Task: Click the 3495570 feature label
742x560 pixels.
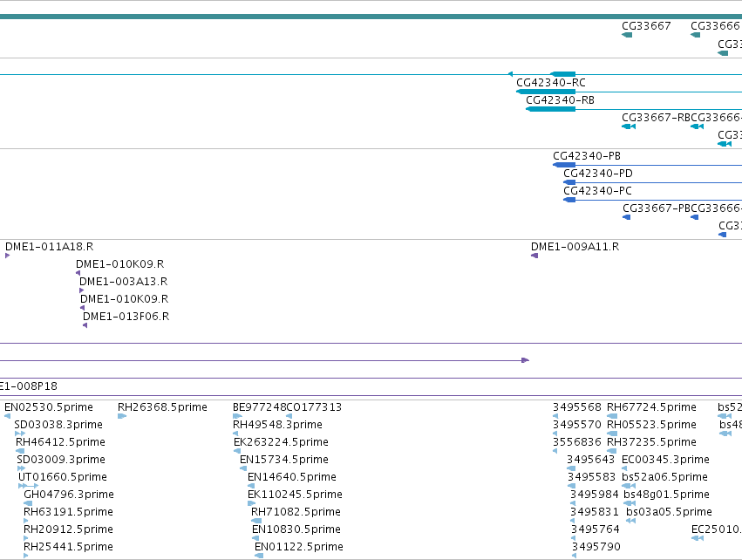Action: coord(577,425)
